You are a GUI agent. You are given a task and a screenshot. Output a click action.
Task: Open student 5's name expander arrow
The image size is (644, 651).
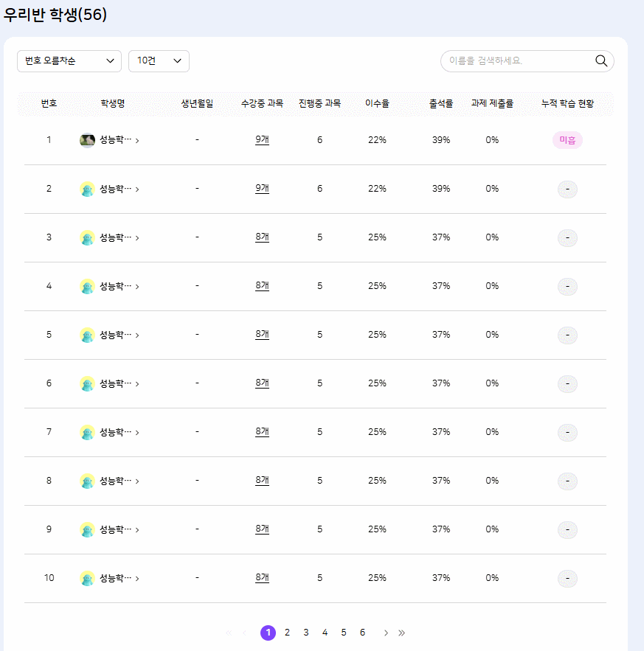[137, 335]
